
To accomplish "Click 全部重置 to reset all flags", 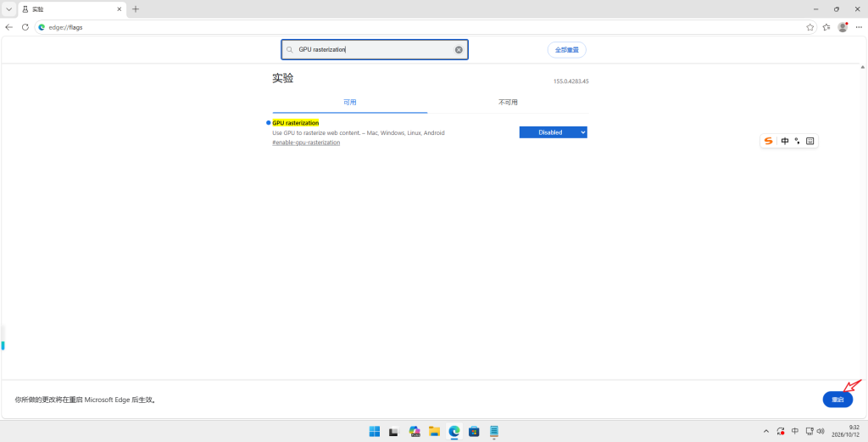I will point(567,50).
